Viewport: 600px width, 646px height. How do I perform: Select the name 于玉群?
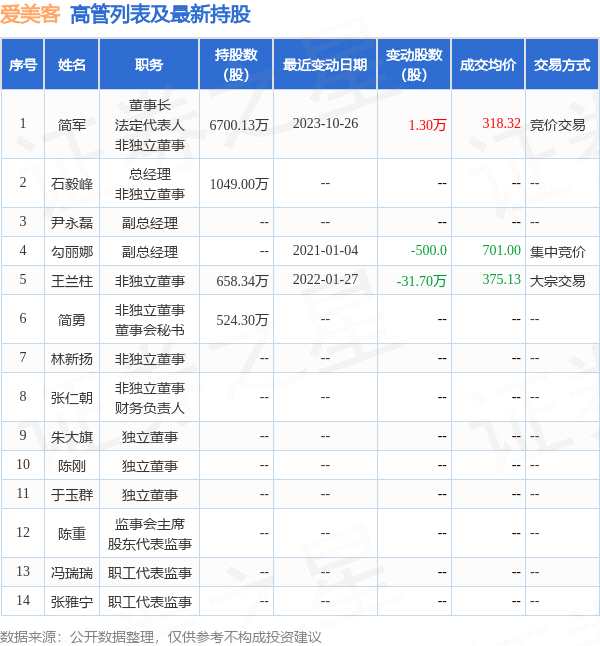pos(72,495)
